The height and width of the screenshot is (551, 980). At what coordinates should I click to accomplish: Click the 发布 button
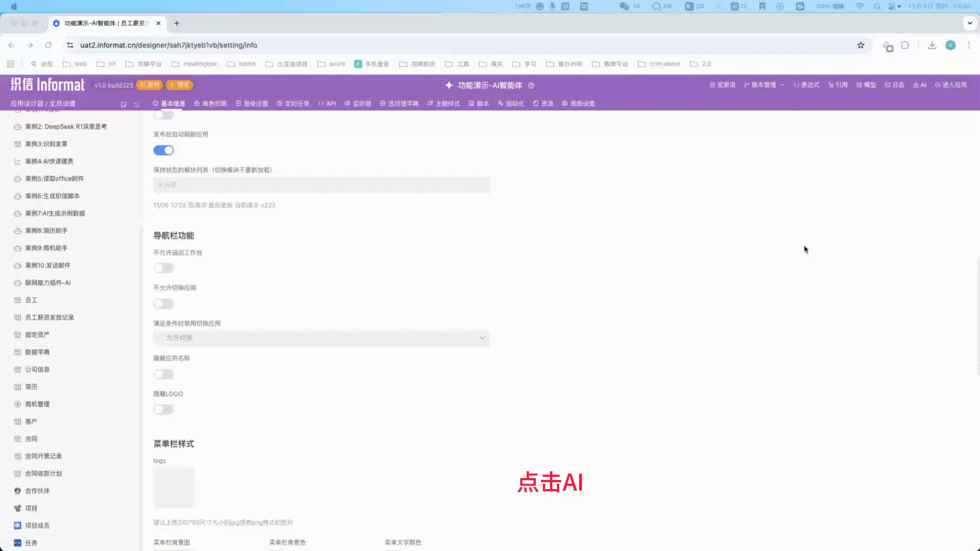tap(150, 85)
